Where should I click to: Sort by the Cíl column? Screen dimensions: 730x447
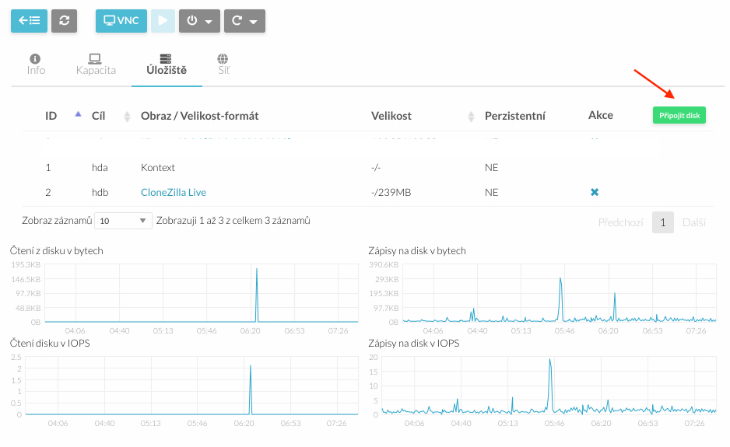(x=127, y=117)
